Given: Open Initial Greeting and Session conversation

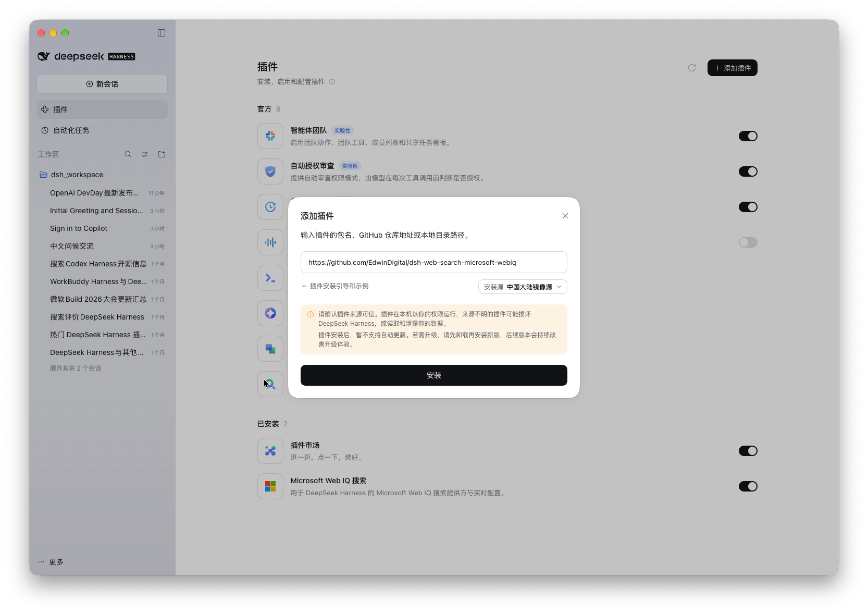Looking at the screenshot, I should coord(102,211).
